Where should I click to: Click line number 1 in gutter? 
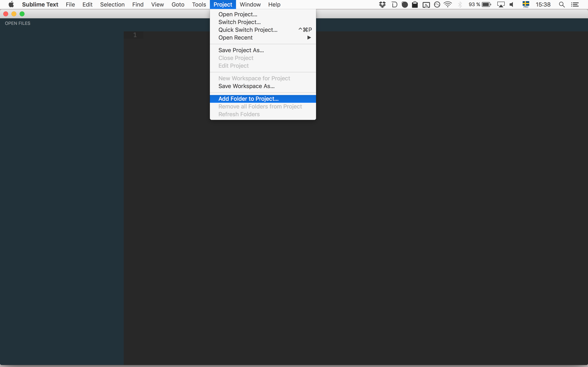click(x=135, y=35)
